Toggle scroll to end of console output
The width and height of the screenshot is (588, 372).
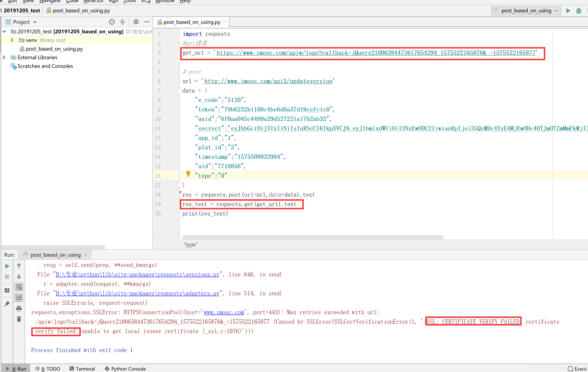point(19,298)
